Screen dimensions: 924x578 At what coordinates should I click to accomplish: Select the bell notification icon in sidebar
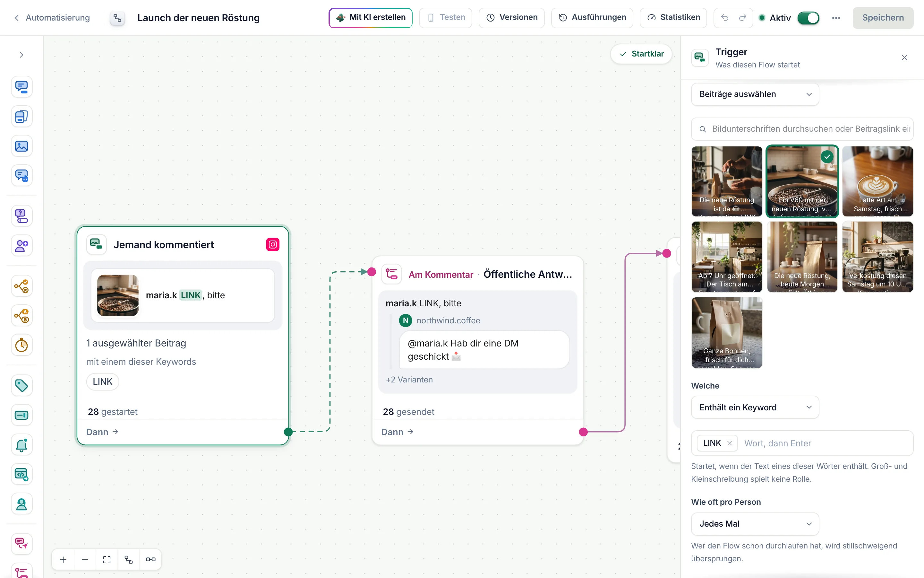pos(21,445)
